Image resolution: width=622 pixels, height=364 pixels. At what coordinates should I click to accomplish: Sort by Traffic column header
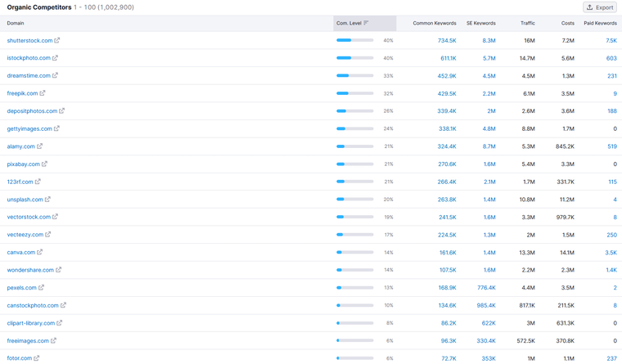click(x=528, y=23)
